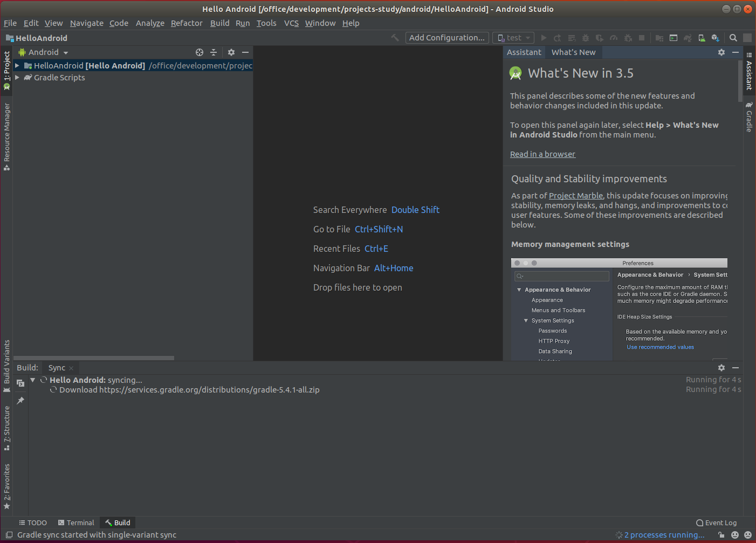Toggle the 1: Project side tool window
Viewport: 756px width, 543px height.
click(6, 70)
